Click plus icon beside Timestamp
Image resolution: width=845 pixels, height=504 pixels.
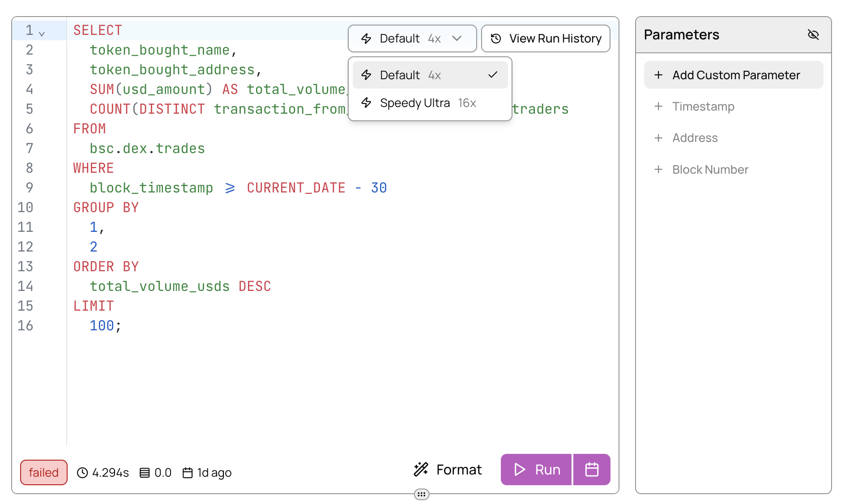(658, 107)
